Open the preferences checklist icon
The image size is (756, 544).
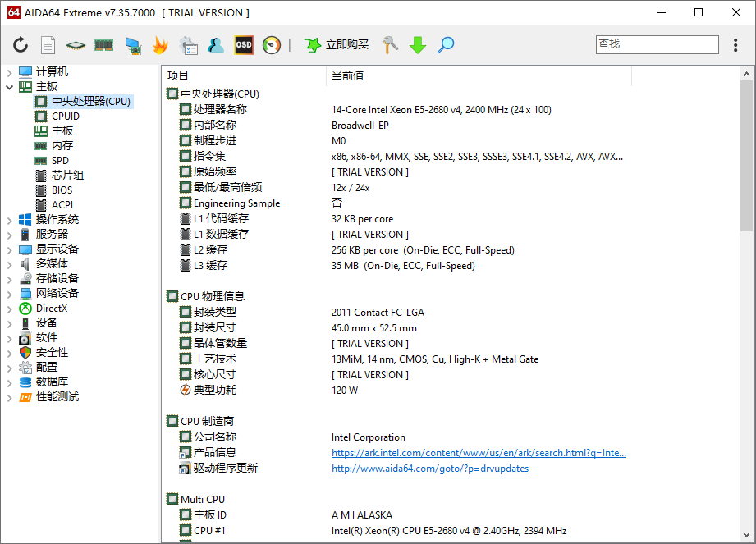point(188,45)
